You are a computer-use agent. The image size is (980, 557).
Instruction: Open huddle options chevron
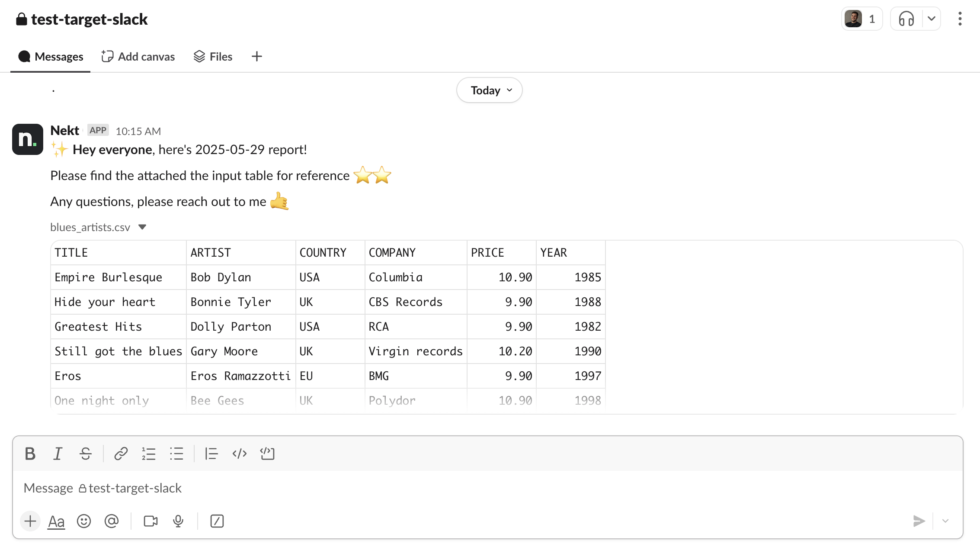pos(931,19)
